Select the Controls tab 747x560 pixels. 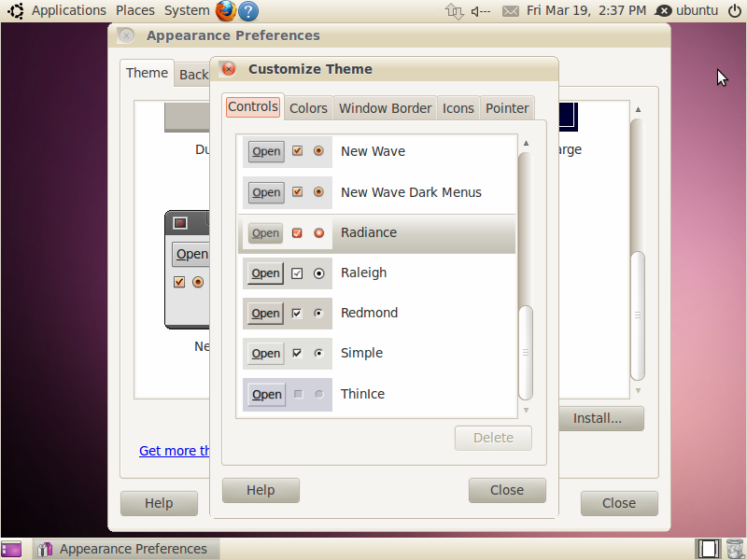pyautogui.click(x=252, y=106)
